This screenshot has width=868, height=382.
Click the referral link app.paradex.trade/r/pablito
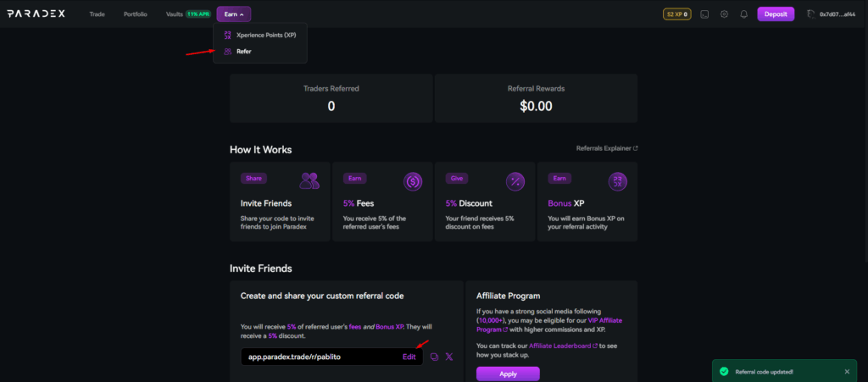(x=294, y=357)
